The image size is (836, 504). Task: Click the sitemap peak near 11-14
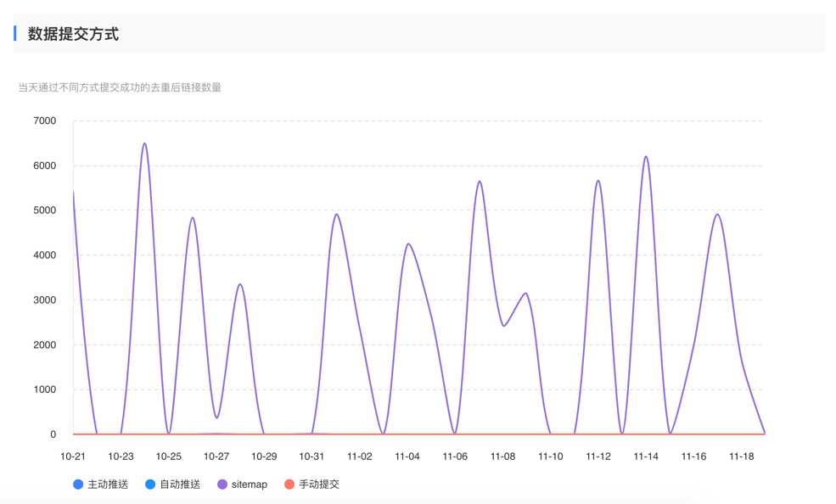click(x=646, y=157)
